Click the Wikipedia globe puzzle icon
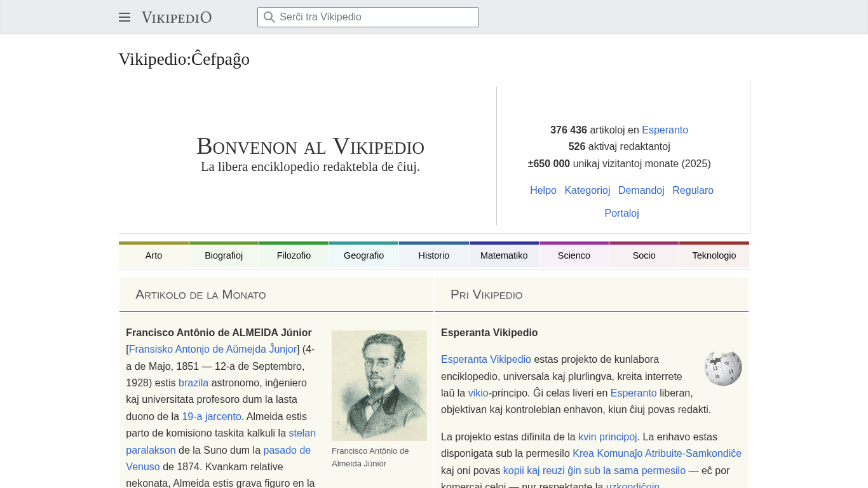The width and height of the screenshot is (868, 488). [x=722, y=368]
